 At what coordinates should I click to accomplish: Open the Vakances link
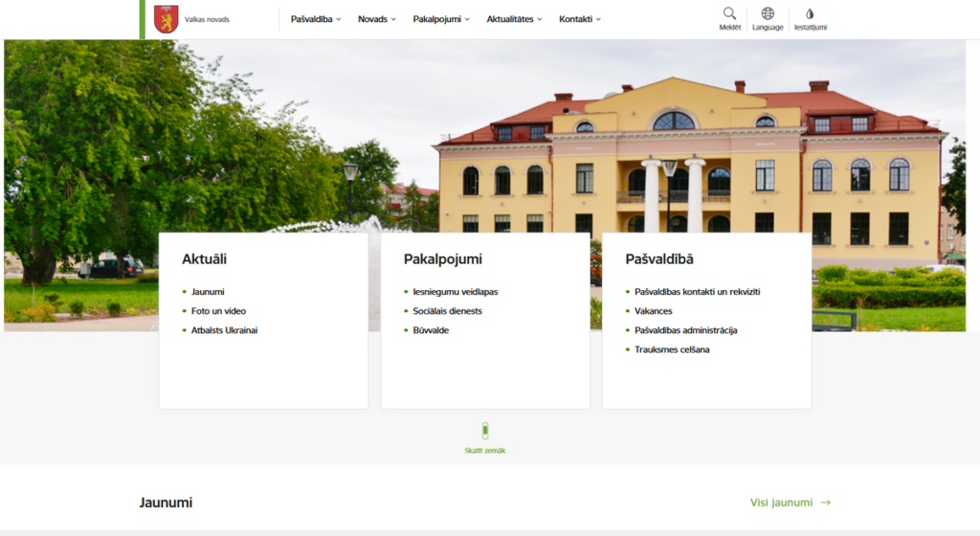click(654, 311)
